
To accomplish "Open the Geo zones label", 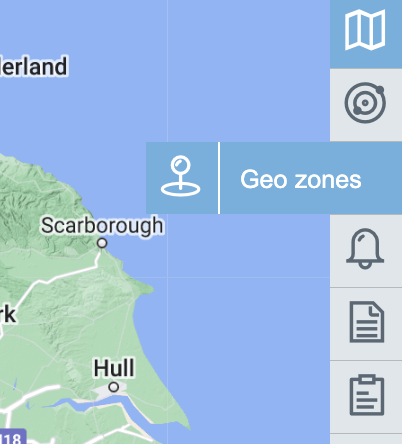I will click(x=301, y=179).
